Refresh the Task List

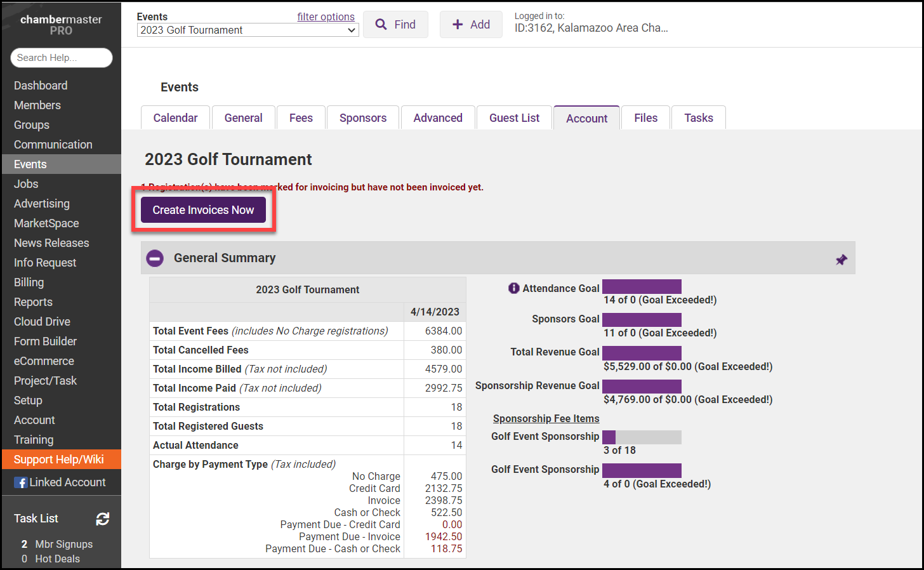click(x=103, y=519)
